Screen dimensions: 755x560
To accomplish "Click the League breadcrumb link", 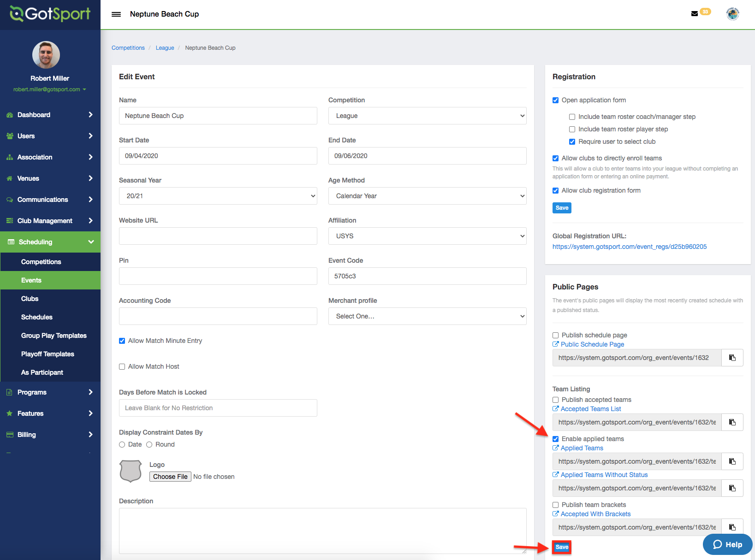I will (165, 48).
